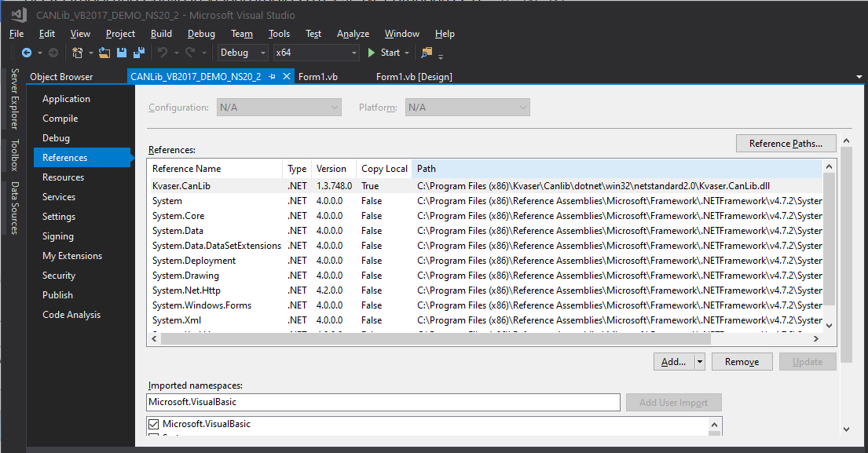Viewport: 868px width, 453px height.
Task: Click the Save floppy disk icon
Action: pos(122,53)
